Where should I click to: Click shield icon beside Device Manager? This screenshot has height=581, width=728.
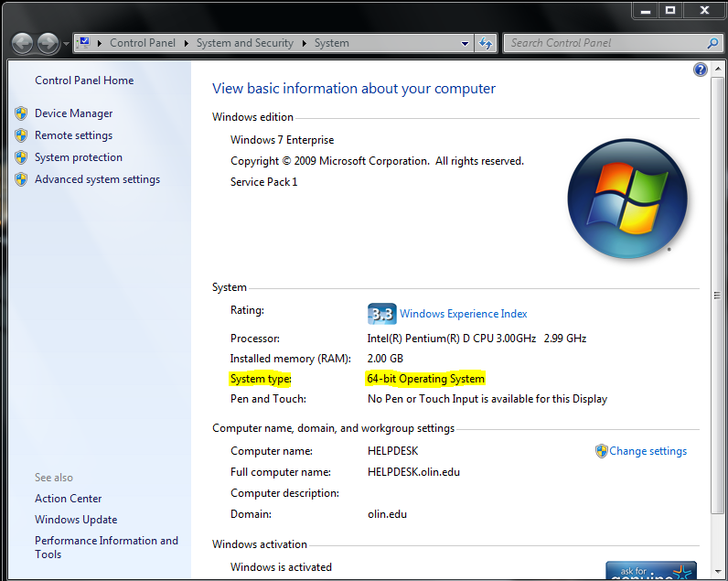pos(21,113)
